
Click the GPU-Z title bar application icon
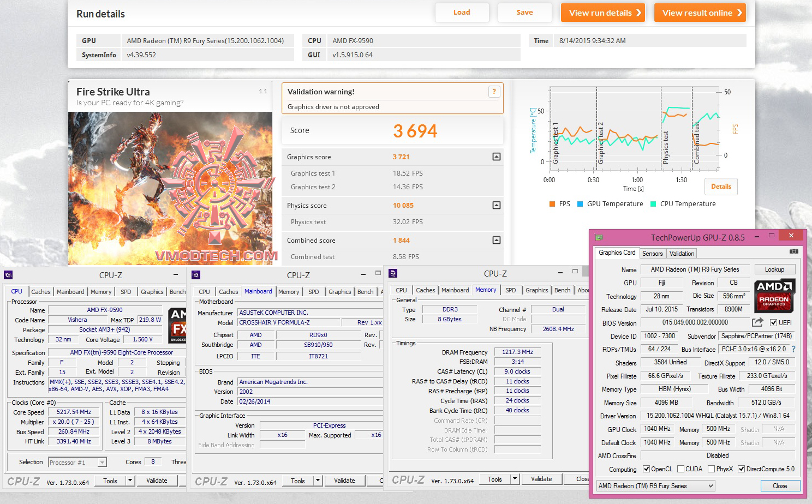(x=600, y=236)
